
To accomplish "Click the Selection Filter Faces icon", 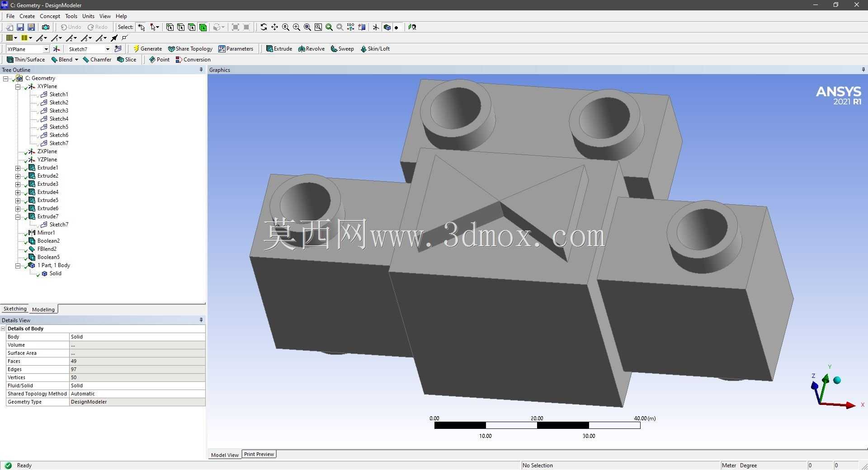I will coord(192,27).
